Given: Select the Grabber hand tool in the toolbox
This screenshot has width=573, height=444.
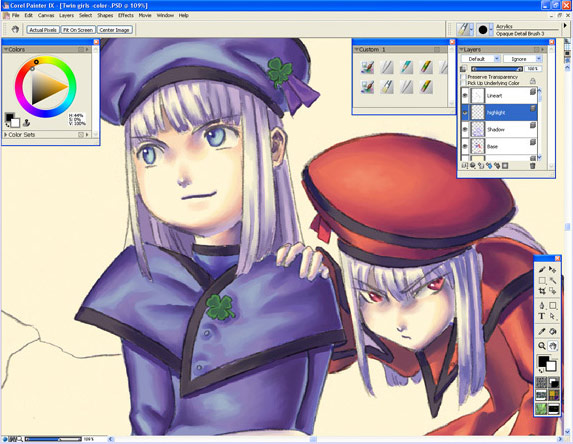Looking at the screenshot, I should pos(553,346).
